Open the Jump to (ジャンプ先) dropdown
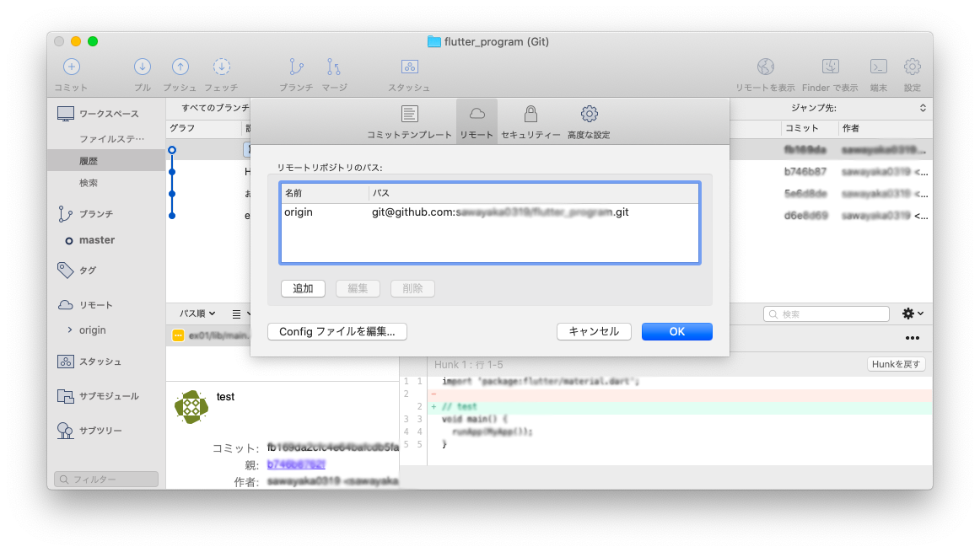This screenshot has height=552, width=980. [x=858, y=108]
